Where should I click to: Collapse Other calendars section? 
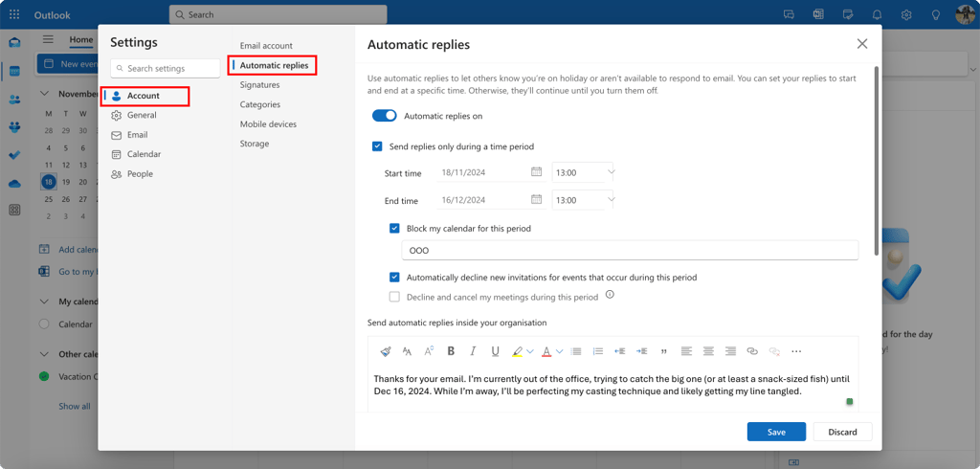(44, 354)
